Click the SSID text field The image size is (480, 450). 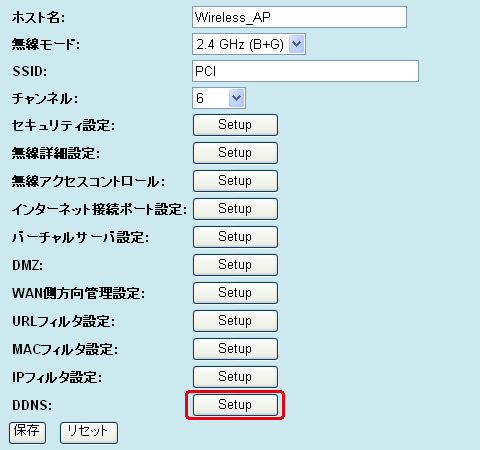click(x=305, y=71)
